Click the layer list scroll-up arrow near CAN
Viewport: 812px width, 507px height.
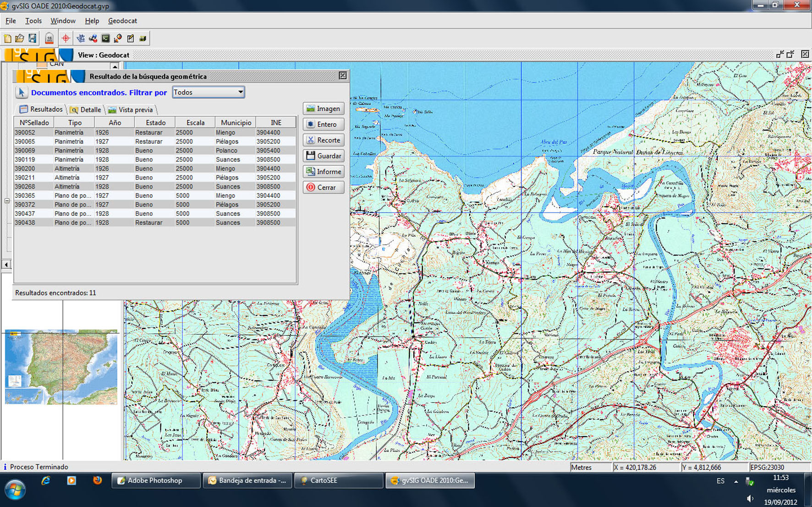coord(115,66)
